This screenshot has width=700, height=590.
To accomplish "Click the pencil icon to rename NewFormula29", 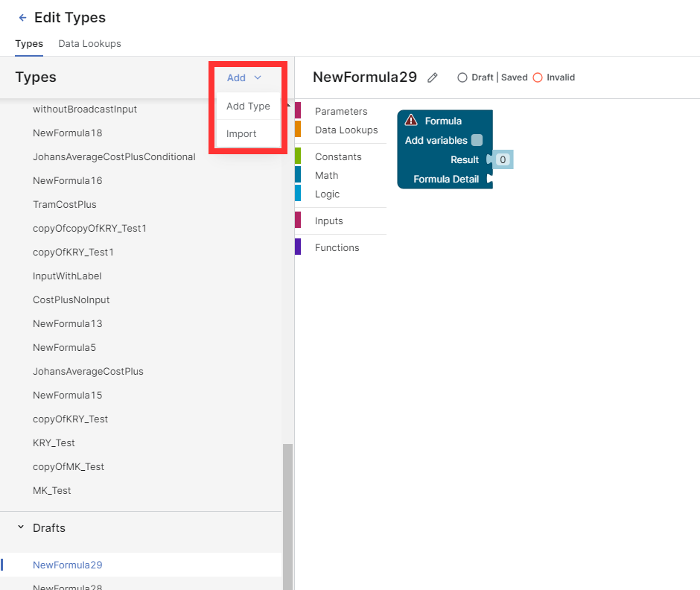I will [x=433, y=77].
